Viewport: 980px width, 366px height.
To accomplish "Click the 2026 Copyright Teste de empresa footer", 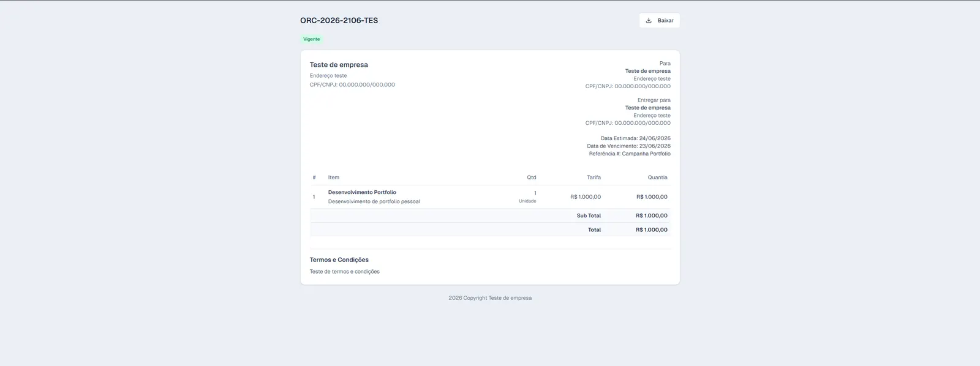I will point(490,298).
